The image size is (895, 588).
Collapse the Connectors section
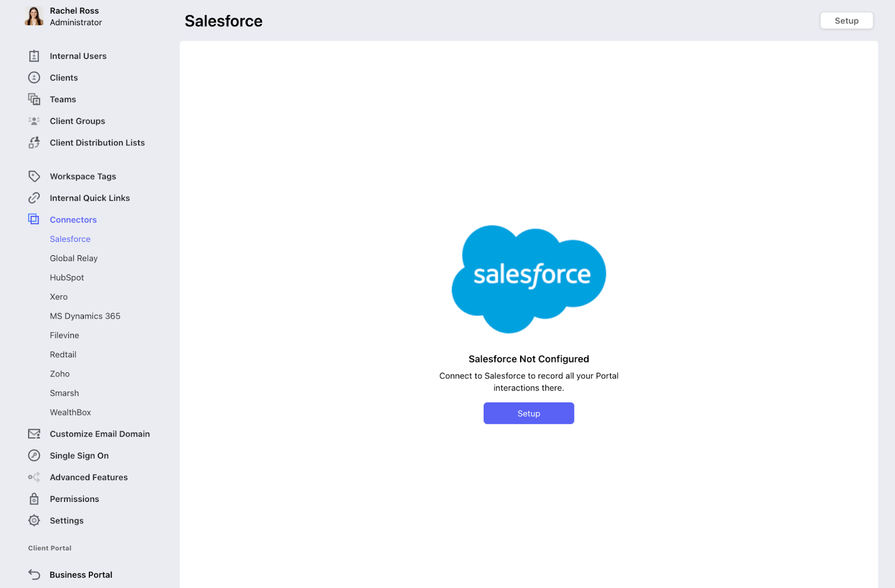tap(73, 220)
